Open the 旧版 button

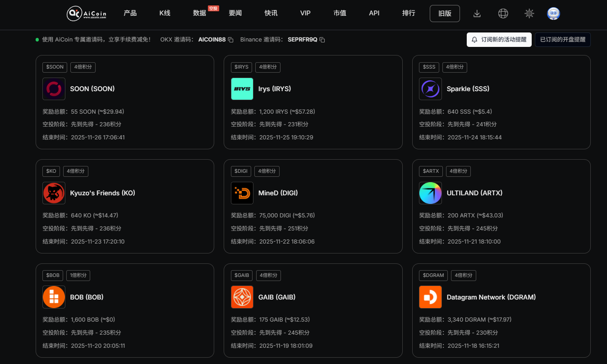click(445, 14)
